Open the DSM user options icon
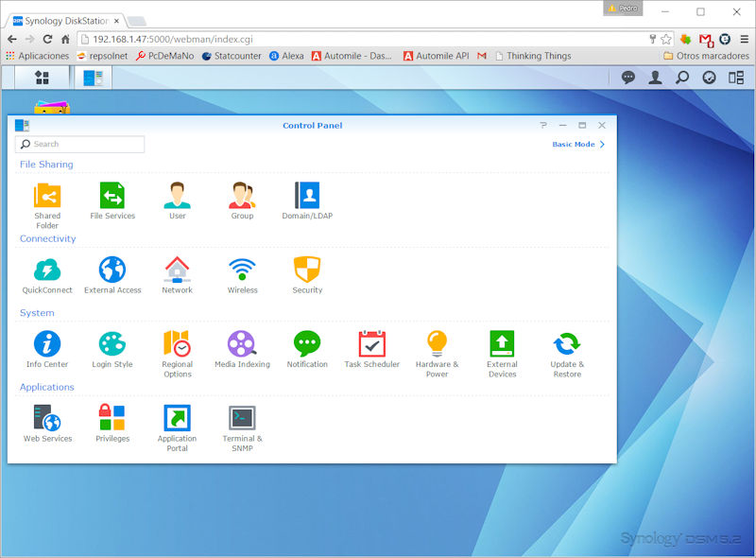The image size is (756, 558). [x=655, y=78]
